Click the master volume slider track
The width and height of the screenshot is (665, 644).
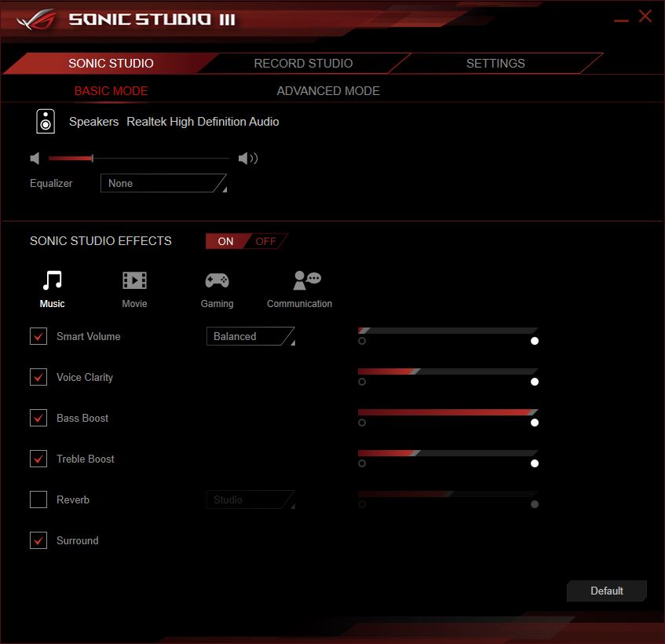139,159
